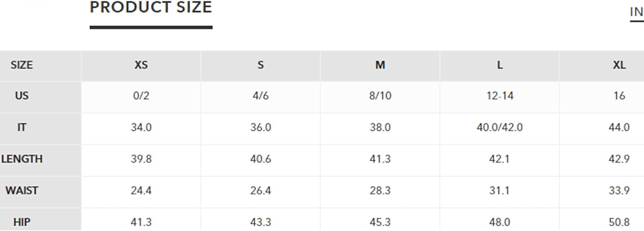Click the waist value 31.1
This screenshot has width=644, height=231.
coord(499,190)
